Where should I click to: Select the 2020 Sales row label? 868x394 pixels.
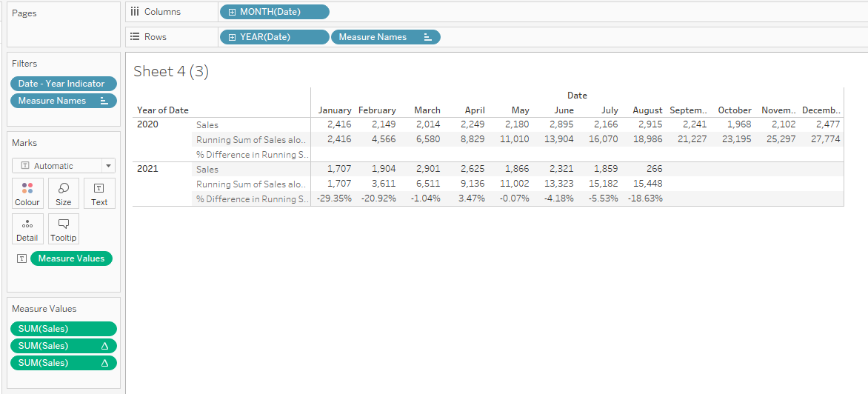(x=207, y=124)
